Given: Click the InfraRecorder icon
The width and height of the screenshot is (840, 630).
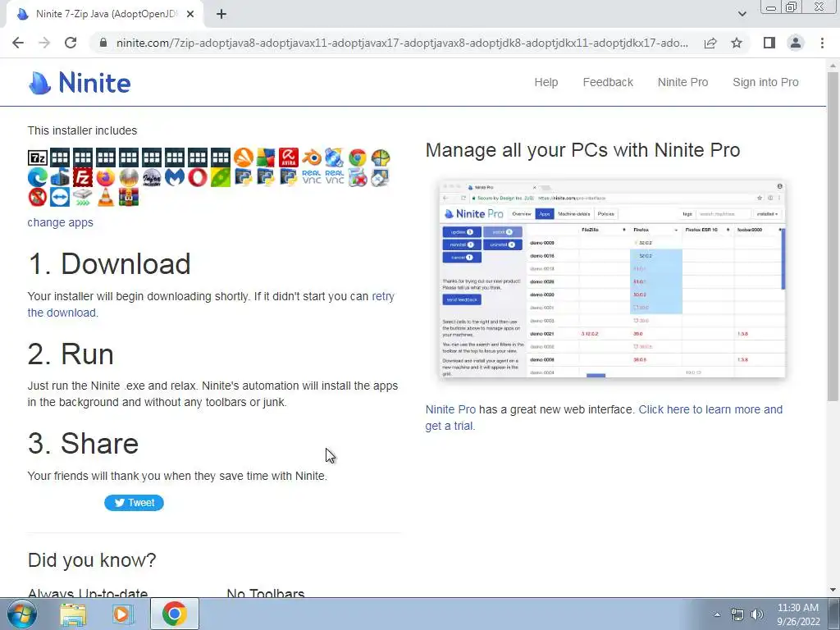Looking at the screenshot, I should point(152,177).
